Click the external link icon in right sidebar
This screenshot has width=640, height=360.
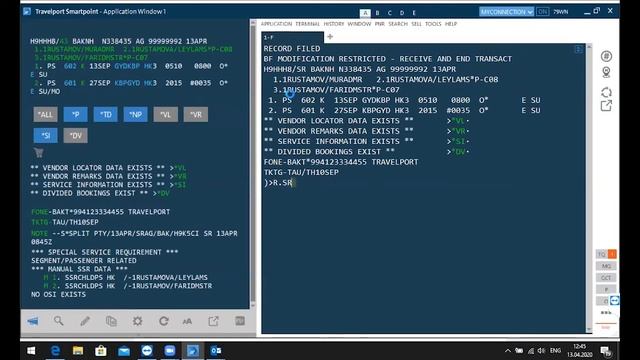[x=606, y=106]
